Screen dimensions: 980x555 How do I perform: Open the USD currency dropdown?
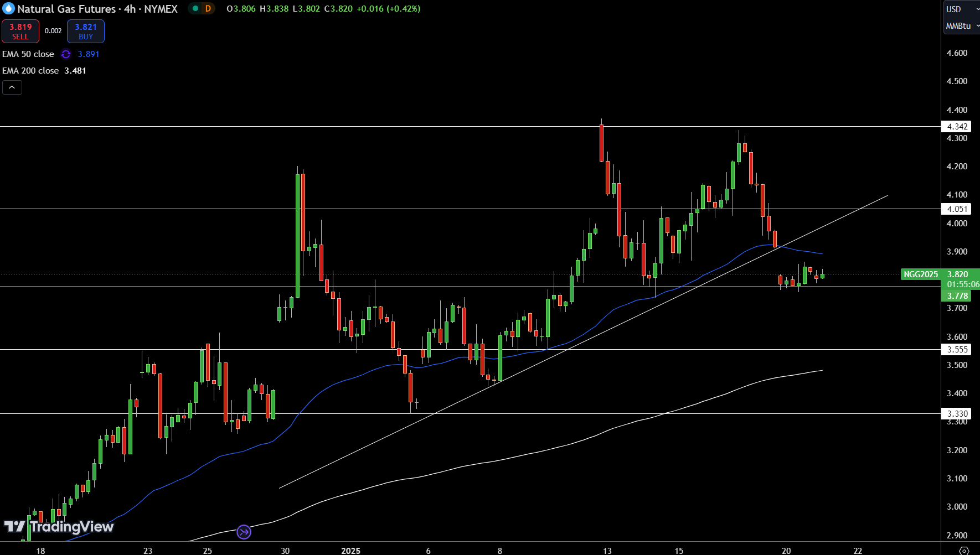pos(961,9)
